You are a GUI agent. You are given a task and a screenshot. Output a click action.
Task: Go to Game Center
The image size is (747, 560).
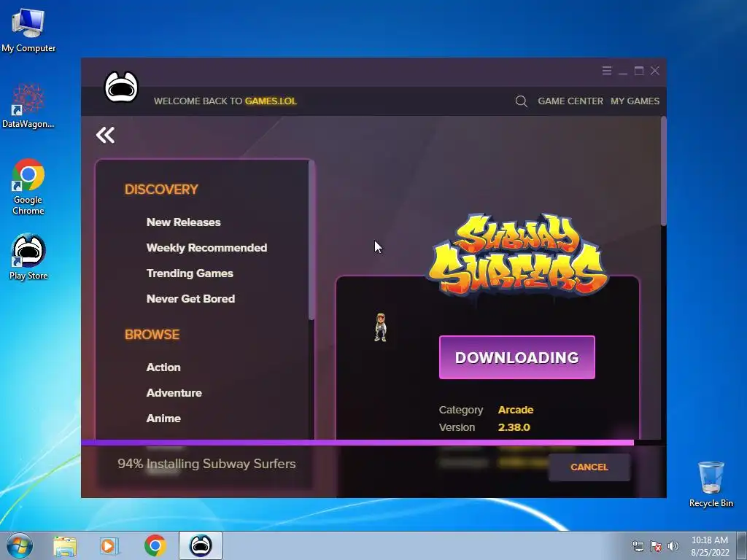570,101
